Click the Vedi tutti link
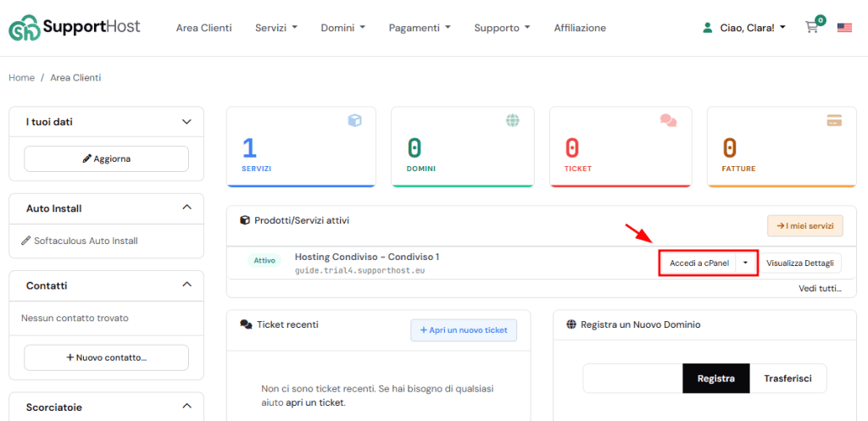This screenshot has width=868, height=421. coord(820,288)
